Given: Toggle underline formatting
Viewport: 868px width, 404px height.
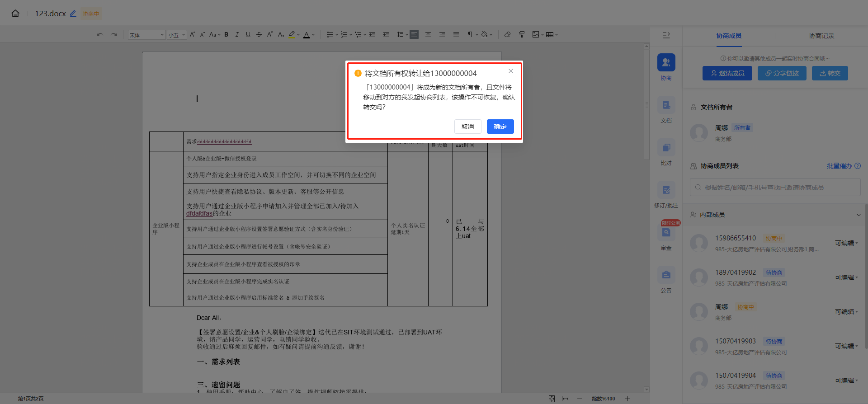Looking at the screenshot, I should coord(248,34).
